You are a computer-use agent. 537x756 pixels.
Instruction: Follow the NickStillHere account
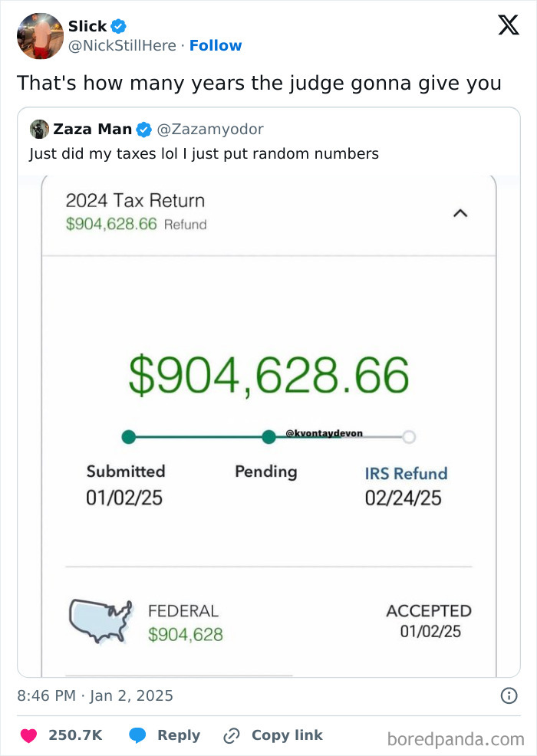point(216,45)
